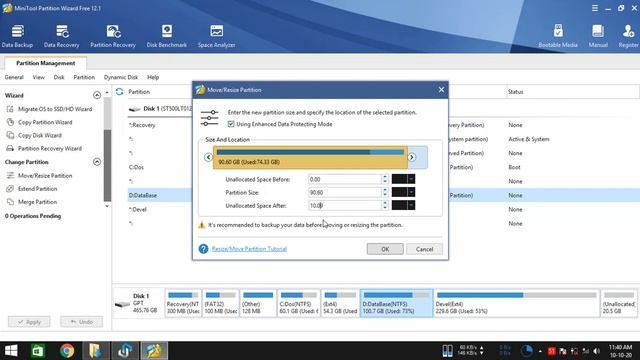Collapse the Change Partition section
This screenshot has height=360, width=640.
pos(97,162)
